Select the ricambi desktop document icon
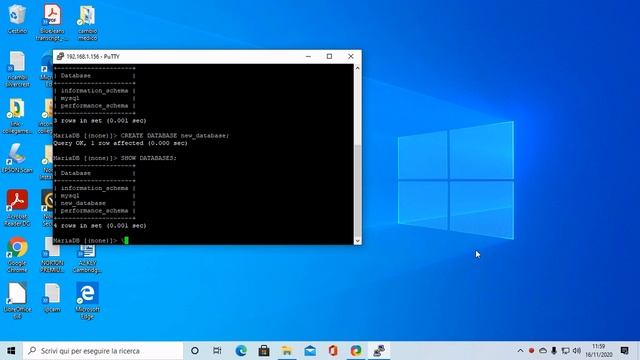 coord(17,69)
